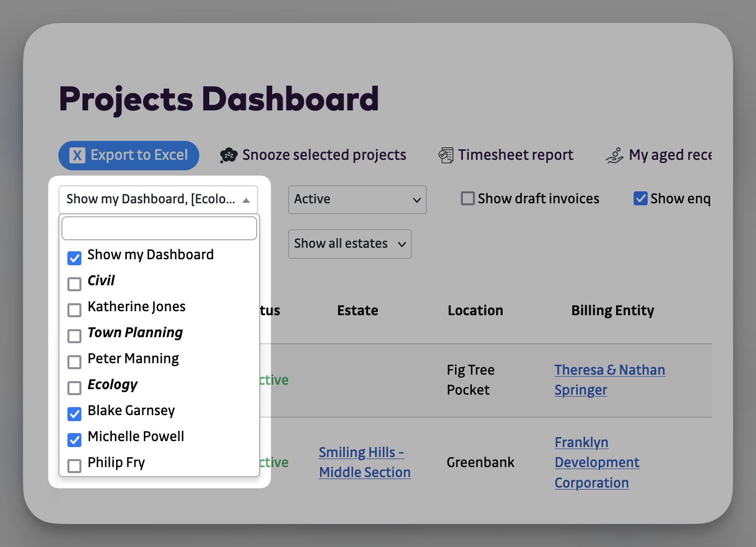The width and height of the screenshot is (756, 547).
Task: Click the aged receivables hand icon
Action: (x=615, y=155)
